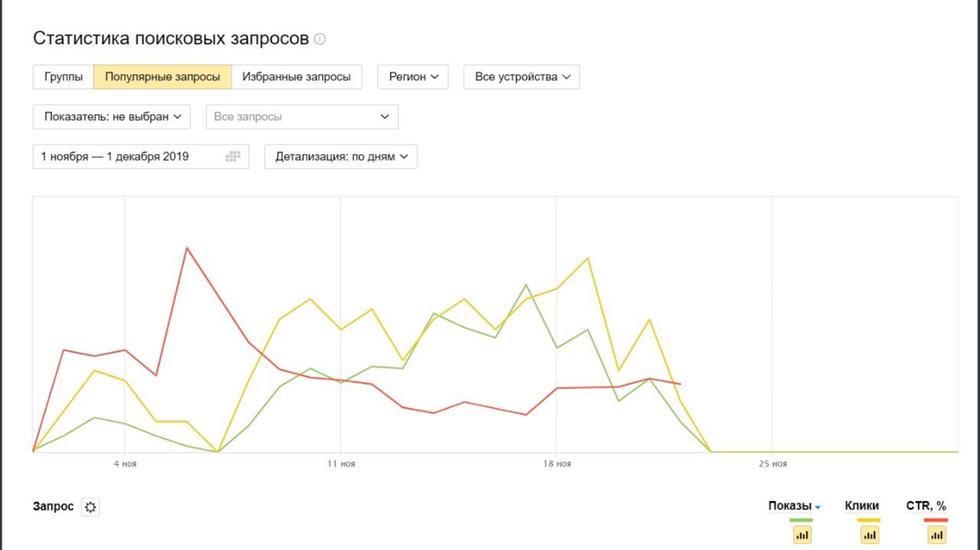
Task: Change the Детализация: по дням dropdown
Action: pyautogui.click(x=341, y=157)
